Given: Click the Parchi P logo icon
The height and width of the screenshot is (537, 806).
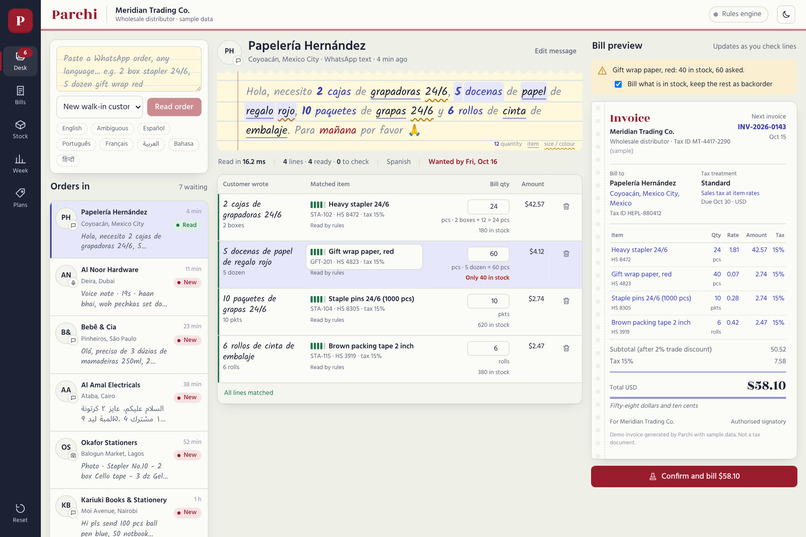Looking at the screenshot, I should pos(20,21).
